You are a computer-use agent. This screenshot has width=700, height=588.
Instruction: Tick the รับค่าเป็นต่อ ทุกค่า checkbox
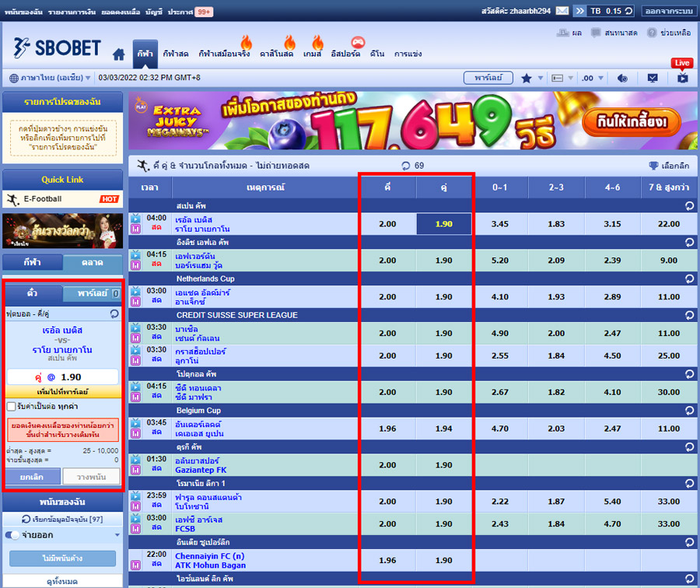pyautogui.click(x=12, y=407)
